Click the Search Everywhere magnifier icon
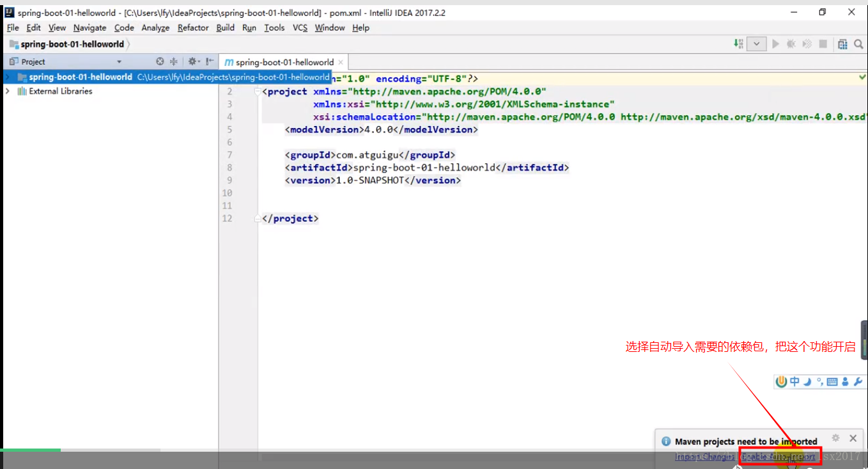 point(860,44)
